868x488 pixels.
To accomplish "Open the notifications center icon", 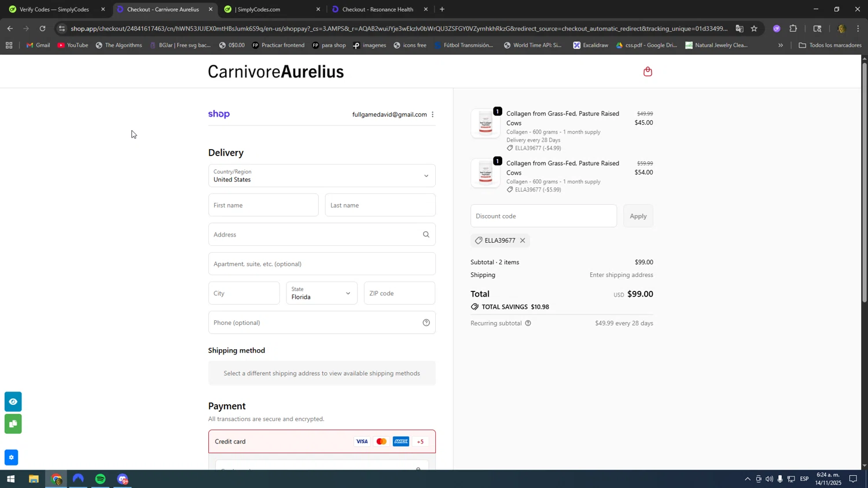I will (853, 479).
